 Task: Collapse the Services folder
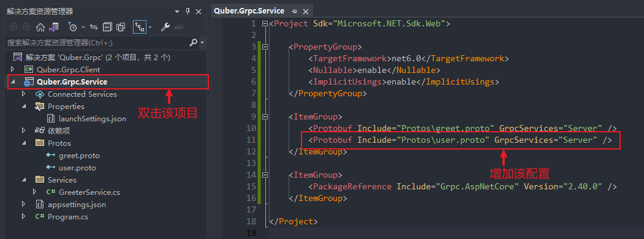(x=23, y=180)
